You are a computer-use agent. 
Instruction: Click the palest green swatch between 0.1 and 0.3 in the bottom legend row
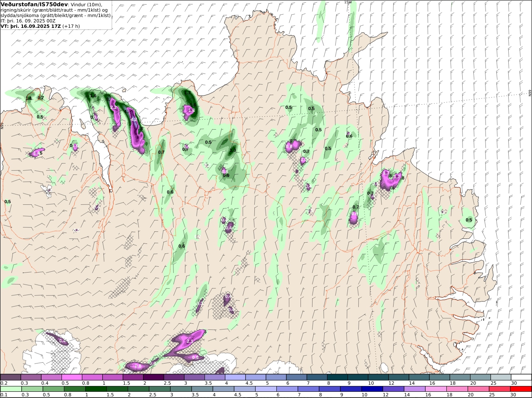coord(11,389)
